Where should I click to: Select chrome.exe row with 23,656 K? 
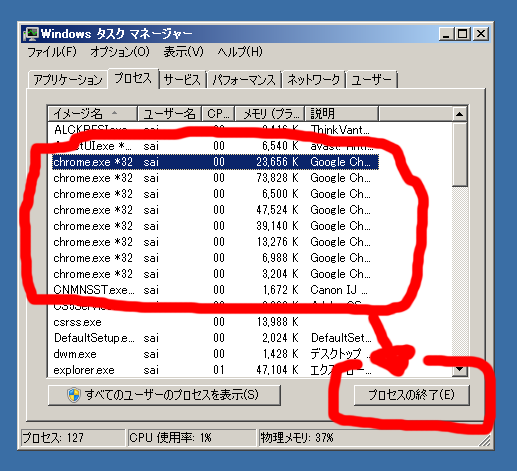click(215, 162)
